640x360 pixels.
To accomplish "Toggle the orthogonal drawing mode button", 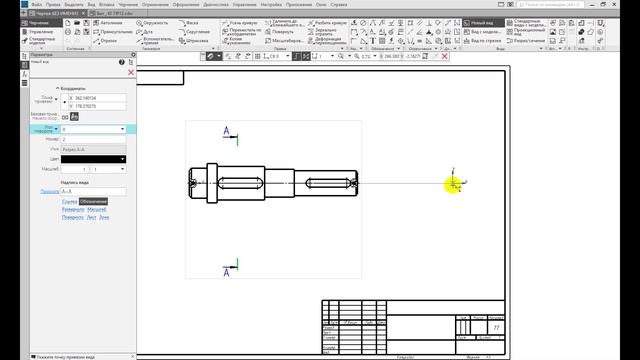I will pos(297,56).
